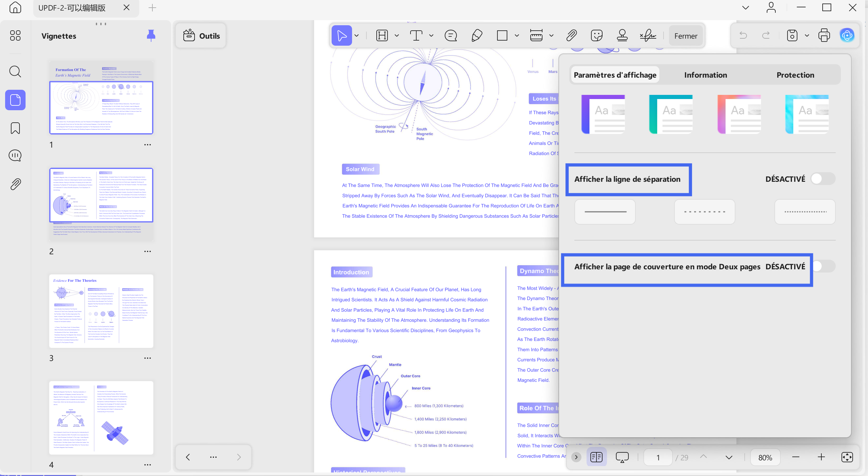
Task: Open the stamp tool
Action: click(x=622, y=35)
